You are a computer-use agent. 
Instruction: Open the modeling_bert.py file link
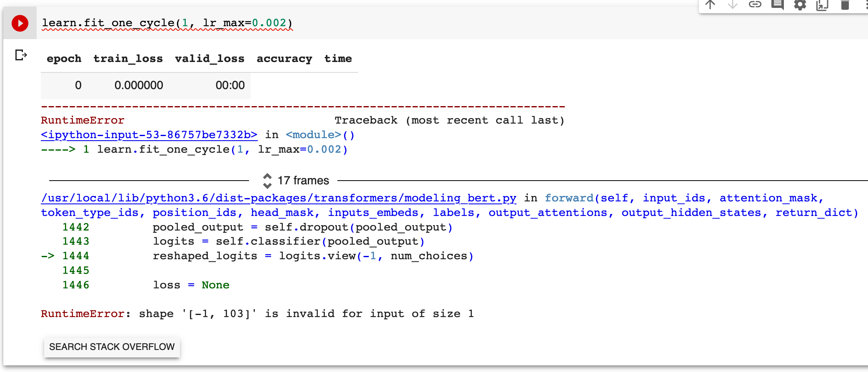click(x=278, y=198)
